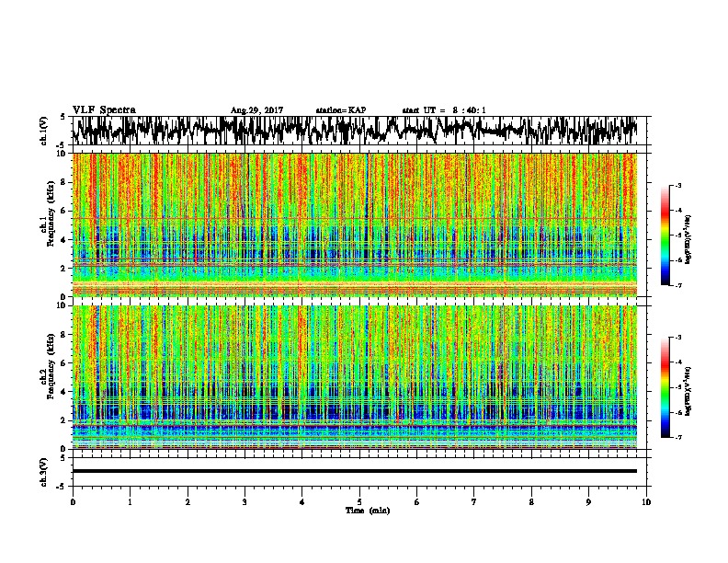
Task: Click time axis tick label "5"
Action: (359, 502)
